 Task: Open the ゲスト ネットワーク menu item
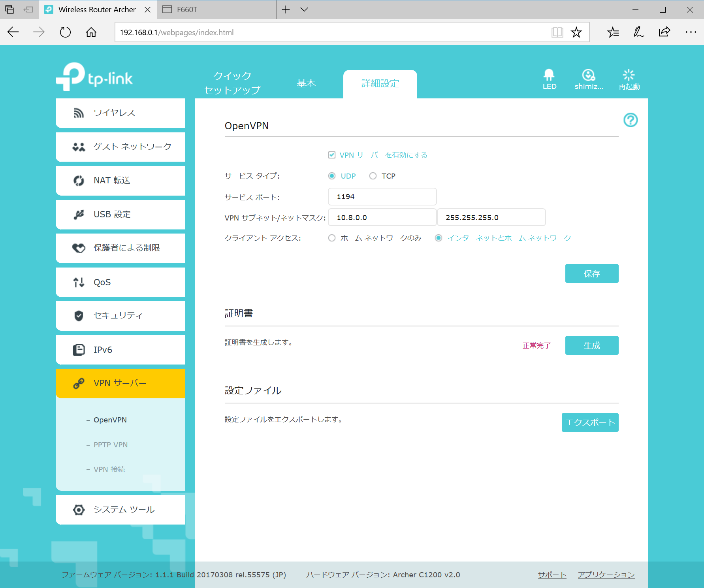[x=120, y=147]
